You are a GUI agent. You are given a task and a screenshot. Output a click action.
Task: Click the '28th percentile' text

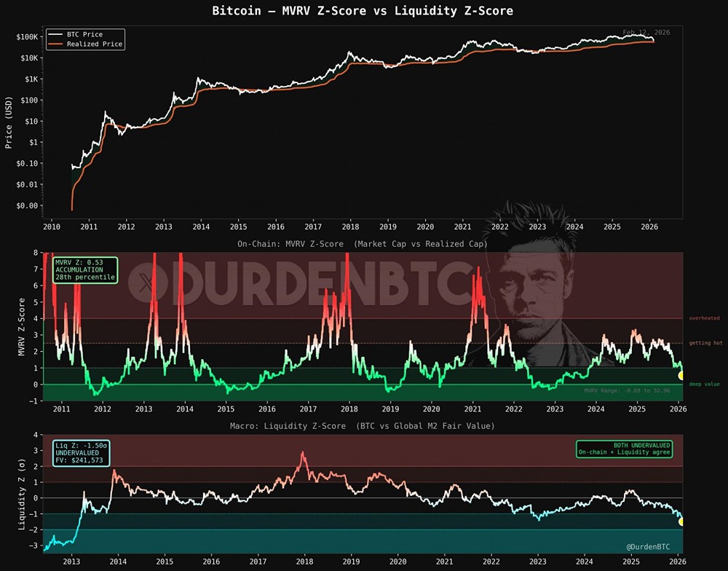click(x=85, y=277)
